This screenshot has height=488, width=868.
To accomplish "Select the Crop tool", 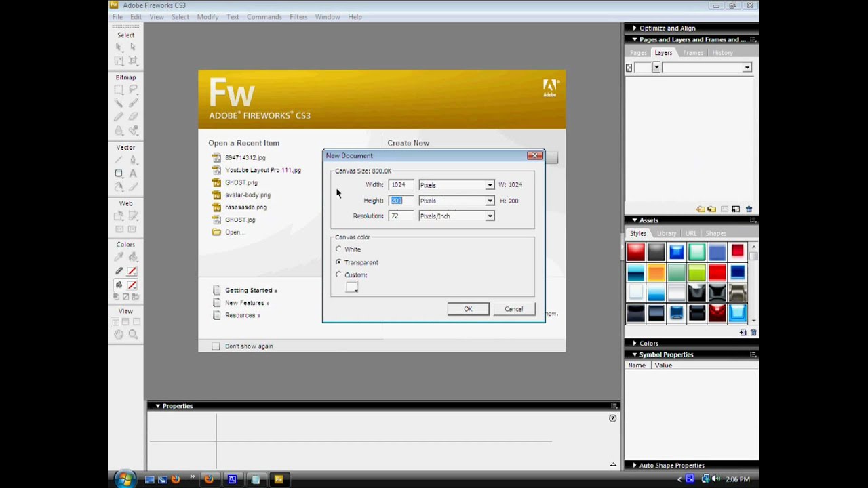I will click(133, 61).
